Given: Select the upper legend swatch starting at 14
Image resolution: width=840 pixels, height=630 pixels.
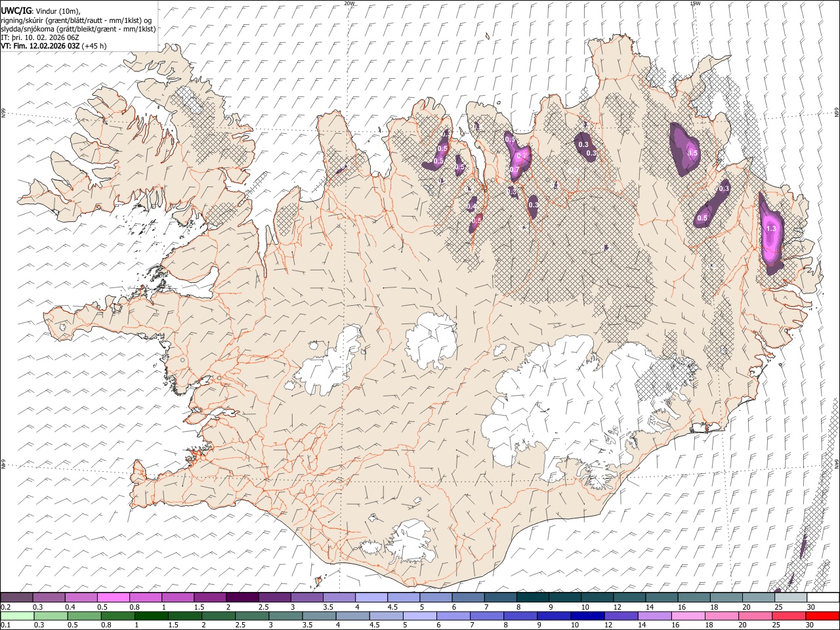Looking at the screenshot, I should (661, 598).
